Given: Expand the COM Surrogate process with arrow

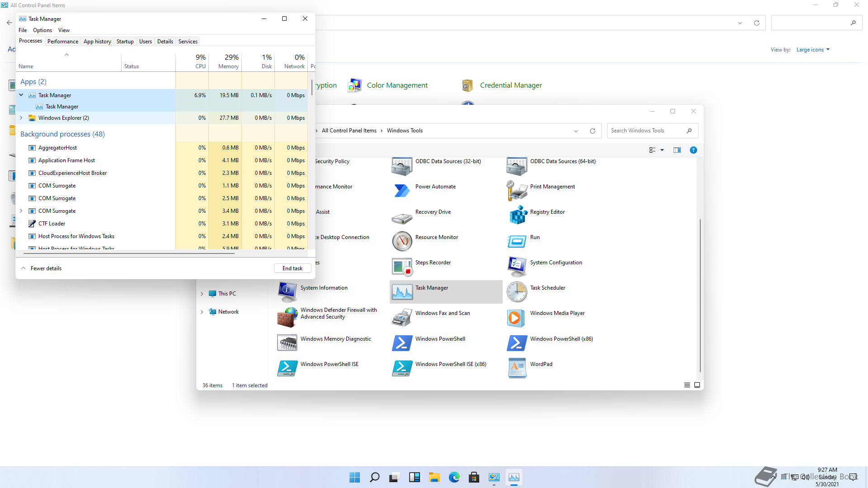Looking at the screenshot, I should click(x=21, y=211).
